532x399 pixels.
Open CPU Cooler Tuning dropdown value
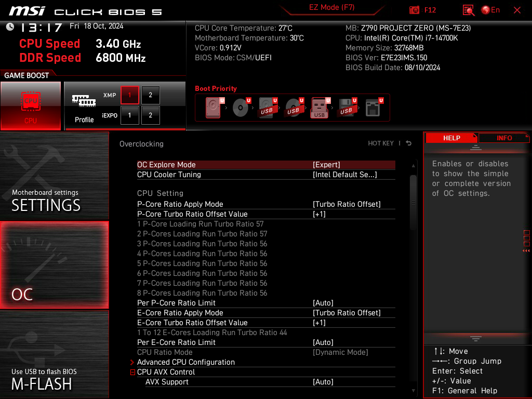345,175
